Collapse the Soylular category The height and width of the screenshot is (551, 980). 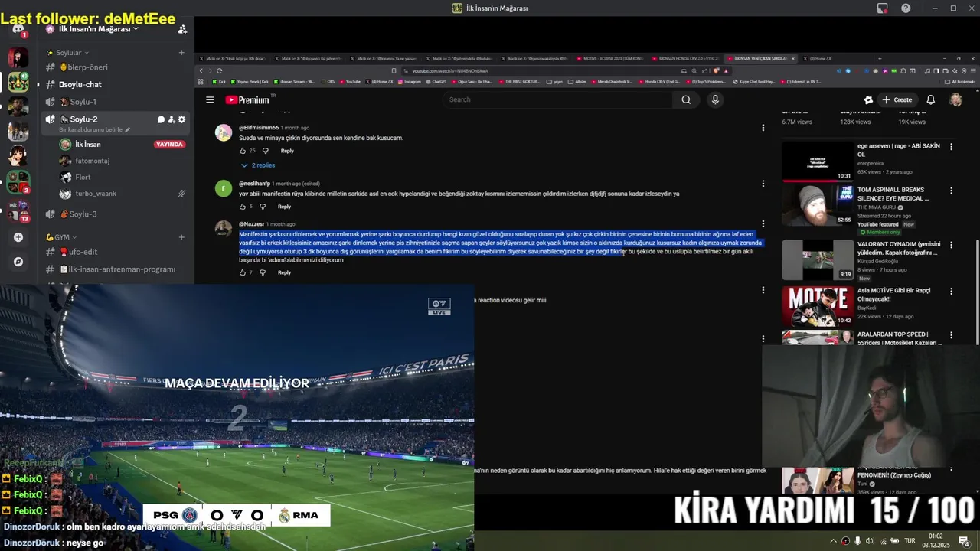67,53
